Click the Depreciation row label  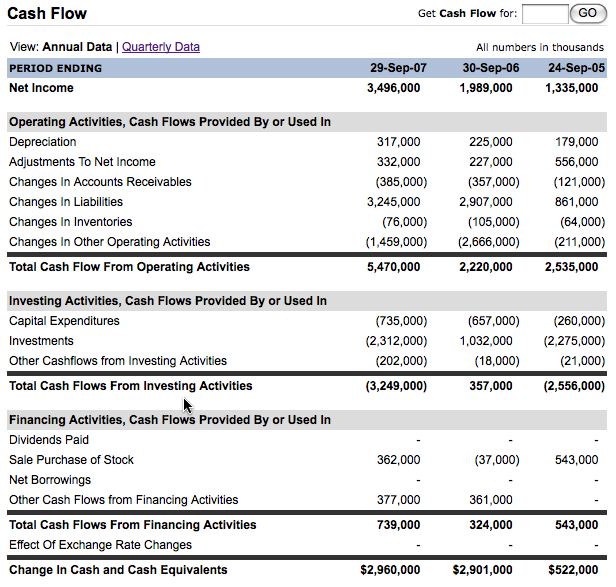tap(42, 142)
